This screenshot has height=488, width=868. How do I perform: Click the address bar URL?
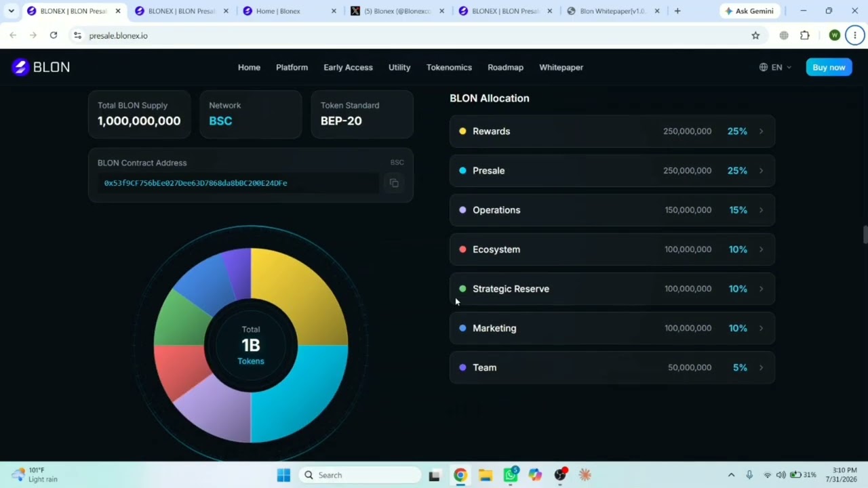[x=118, y=35]
